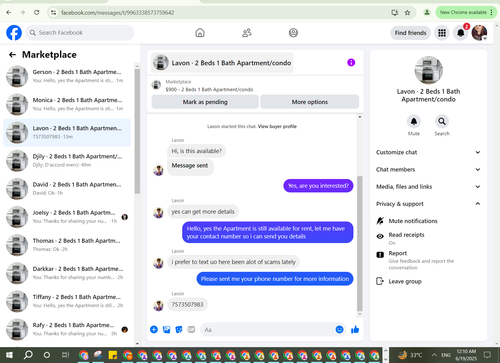Open Facebook home via logo
Viewport: 500px width, 363px height.
[14, 33]
